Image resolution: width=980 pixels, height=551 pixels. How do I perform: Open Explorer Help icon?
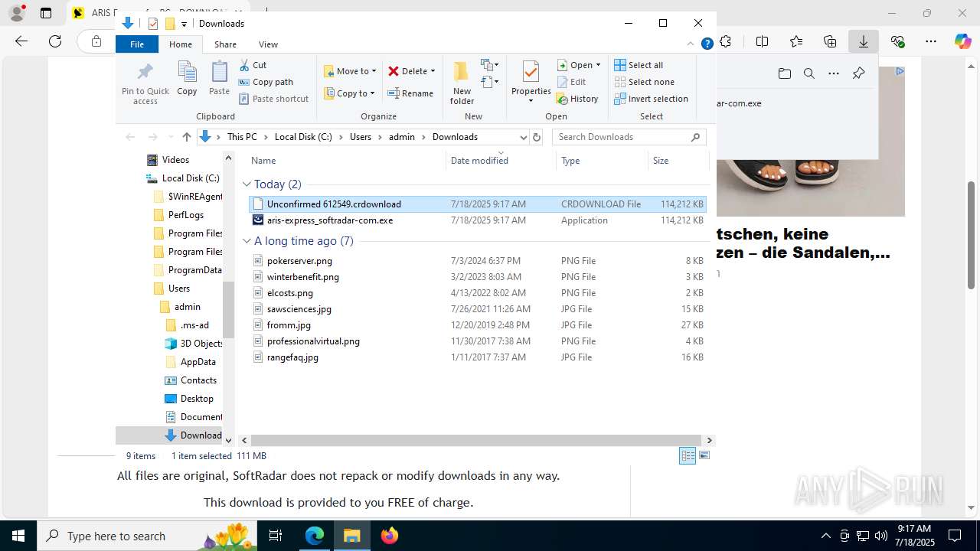pyautogui.click(x=707, y=44)
